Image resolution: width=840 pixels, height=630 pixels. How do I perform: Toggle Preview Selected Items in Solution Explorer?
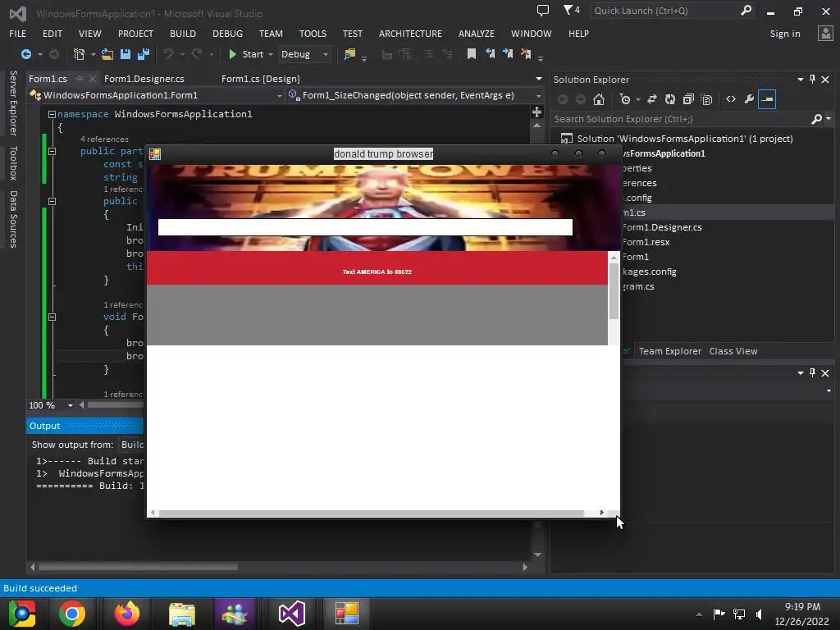point(767,99)
